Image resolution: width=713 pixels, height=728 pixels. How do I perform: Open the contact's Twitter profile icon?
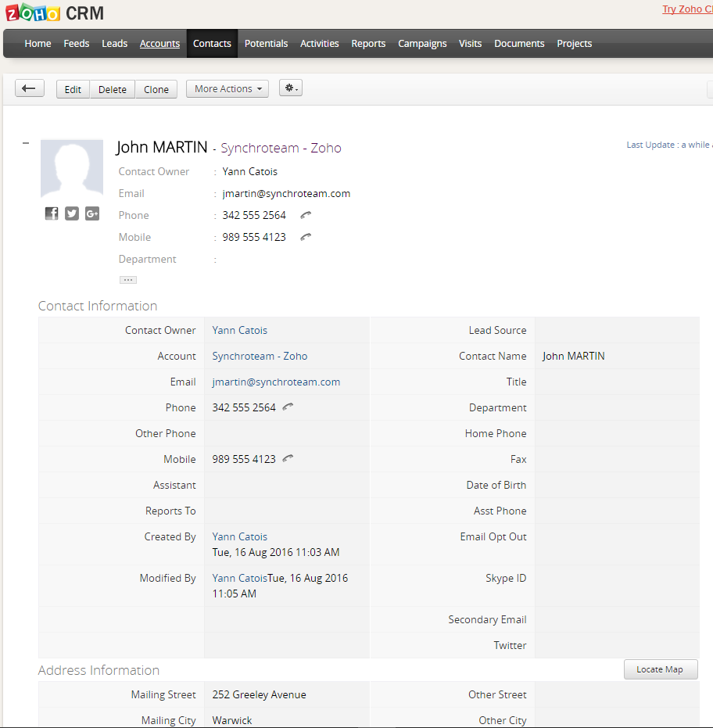(72, 213)
